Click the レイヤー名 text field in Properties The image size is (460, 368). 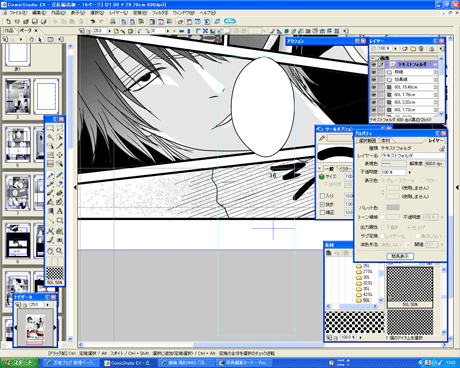click(413, 156)
